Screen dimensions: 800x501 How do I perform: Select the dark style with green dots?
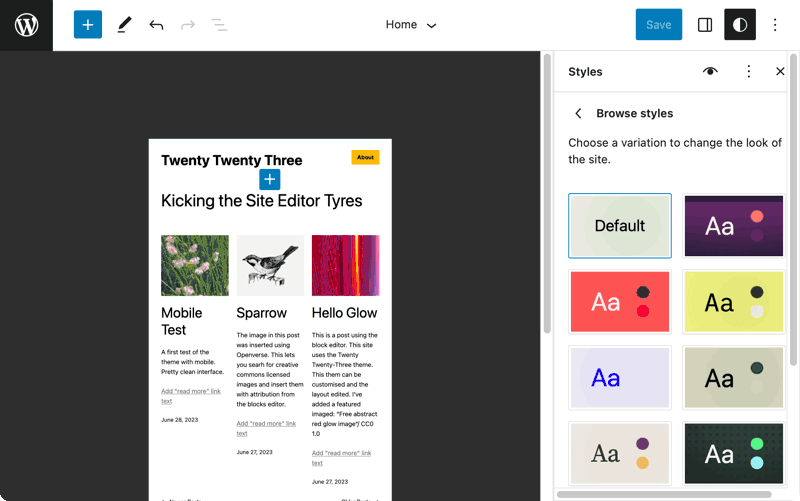734,453
